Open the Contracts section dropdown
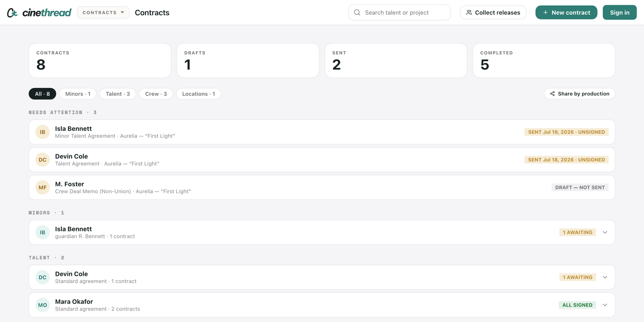The width and height of the screenshot is (644, 322). (x=103, y=12)
